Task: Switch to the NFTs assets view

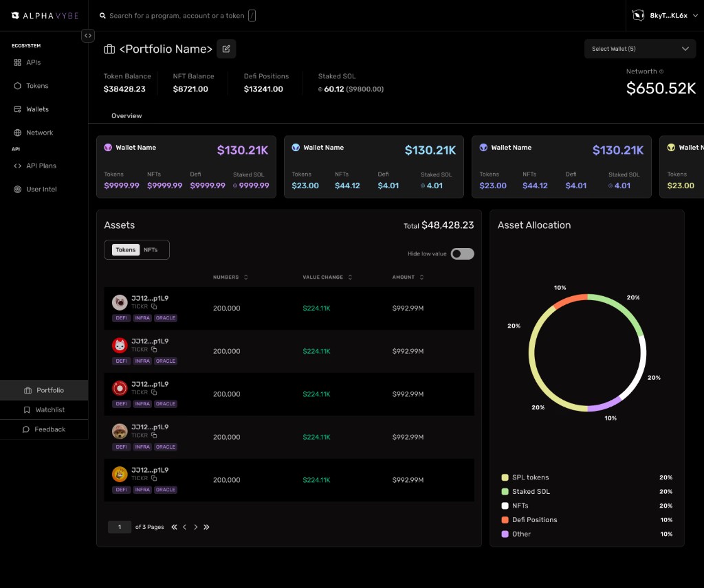Action: (x=150, y=250)
